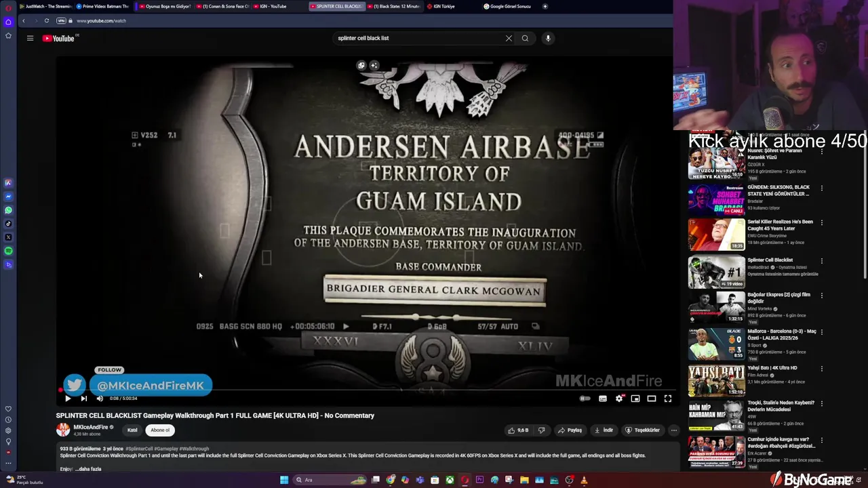868x488 pixels.
Task: Start voice search with the microphone icon
Action: (548, 38)
